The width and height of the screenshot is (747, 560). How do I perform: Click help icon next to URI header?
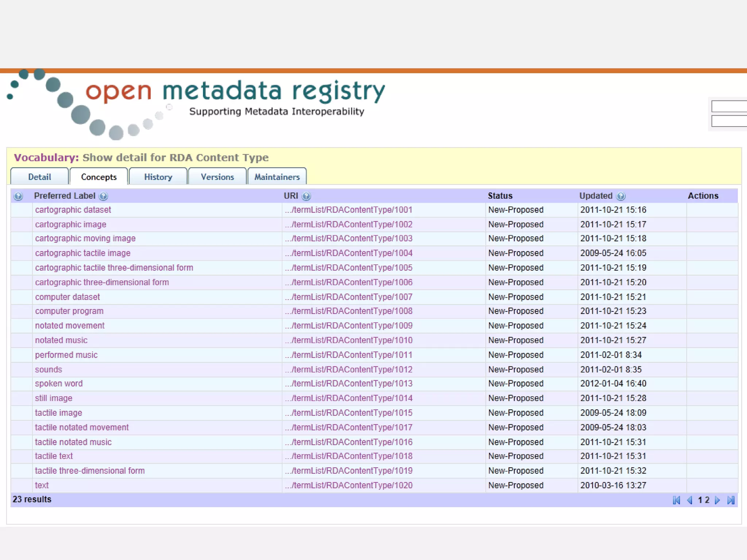click(306, 196)
